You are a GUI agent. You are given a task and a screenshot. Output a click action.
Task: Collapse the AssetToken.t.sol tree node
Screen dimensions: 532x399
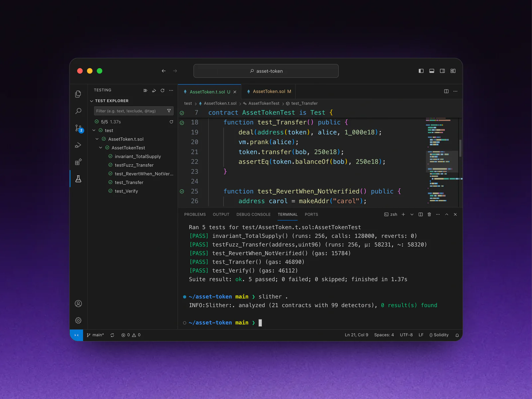point(97,139)
